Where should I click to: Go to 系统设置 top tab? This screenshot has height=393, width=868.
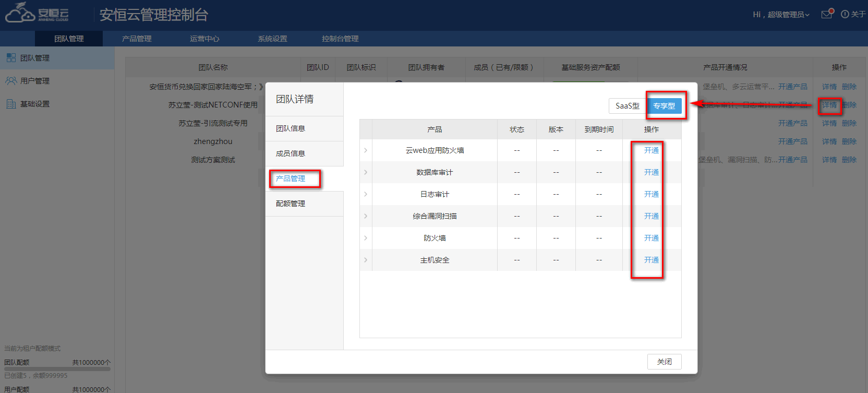click(272, 39)
